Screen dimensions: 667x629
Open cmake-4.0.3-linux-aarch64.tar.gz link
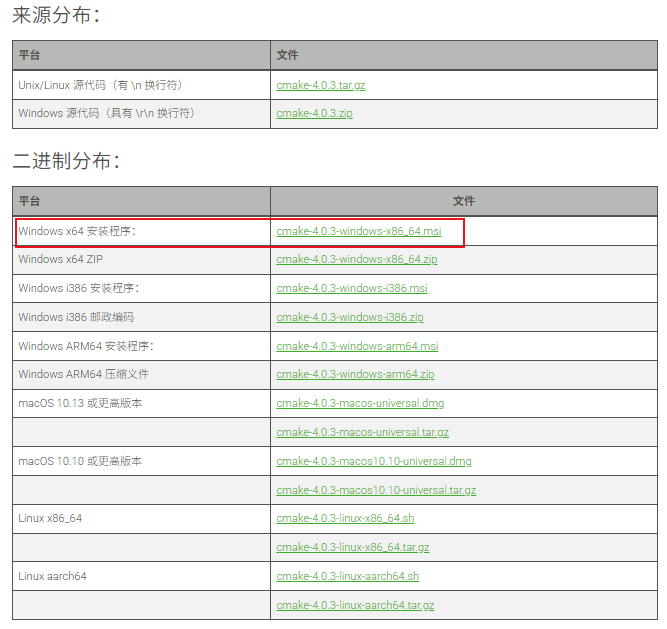pos(355,605)
